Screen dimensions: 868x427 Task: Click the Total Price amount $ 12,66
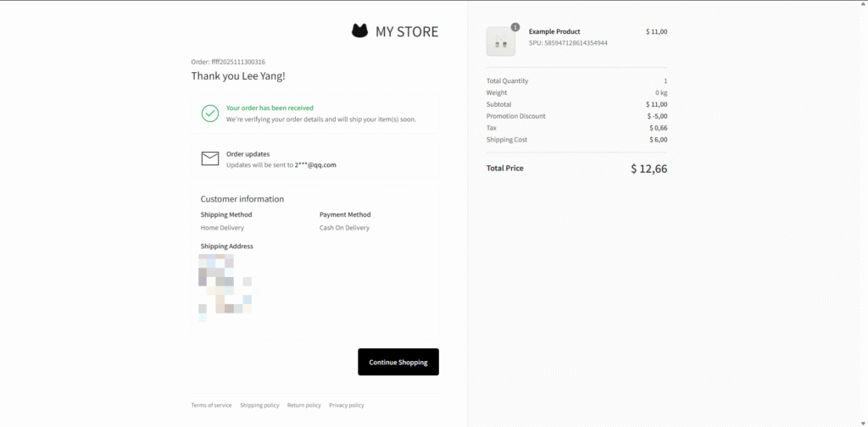[648, 169]
